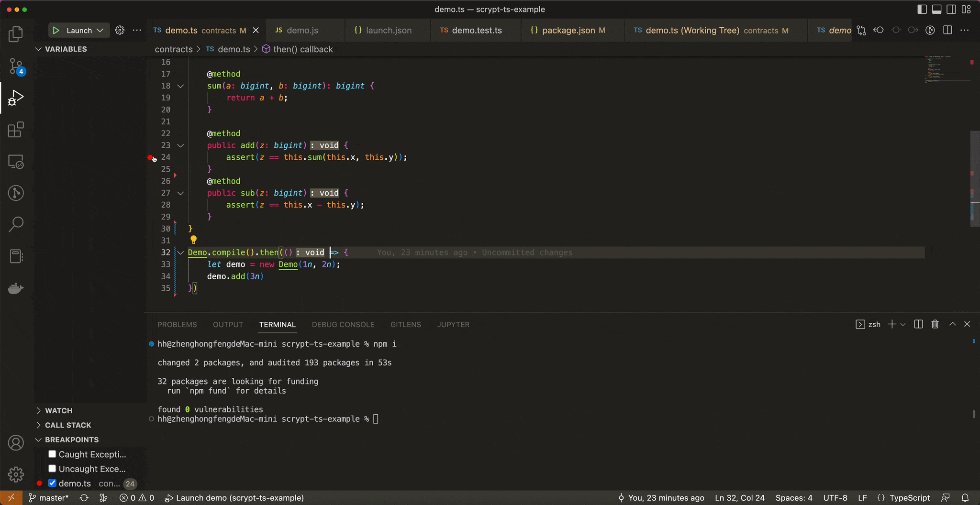Image resolution: width=980 pixels, height=505 pixels.
Task: Expand the WATCH section
Action: (58, 411)
